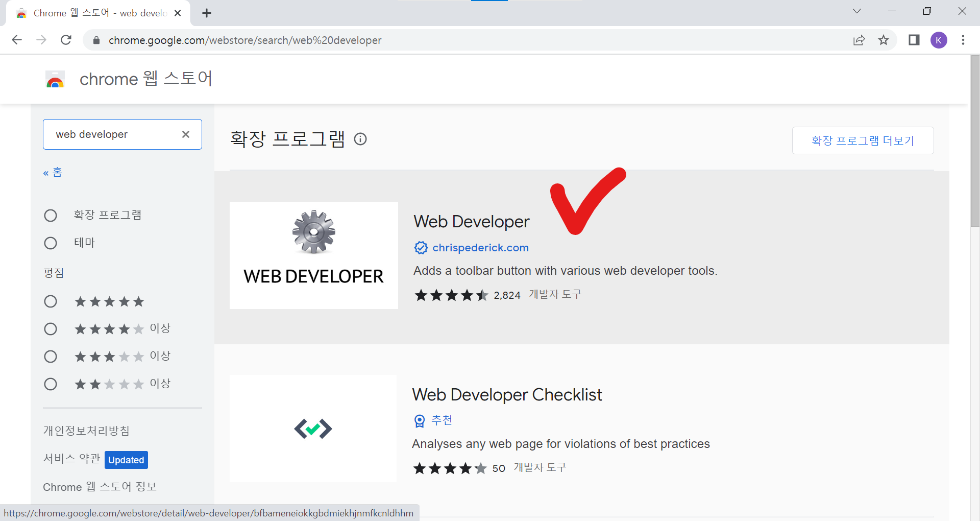
Task: Filter by four stars 이상 rating
Action: tap(51, 329)
